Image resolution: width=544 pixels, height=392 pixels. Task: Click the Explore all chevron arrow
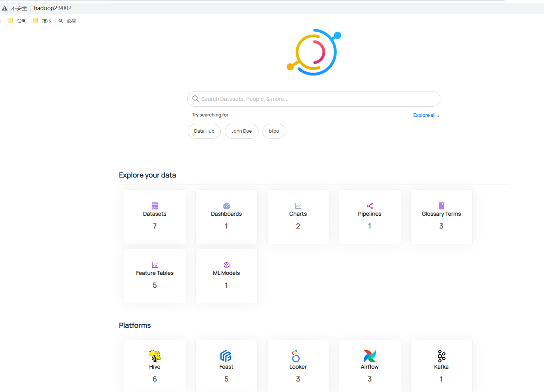438,116
